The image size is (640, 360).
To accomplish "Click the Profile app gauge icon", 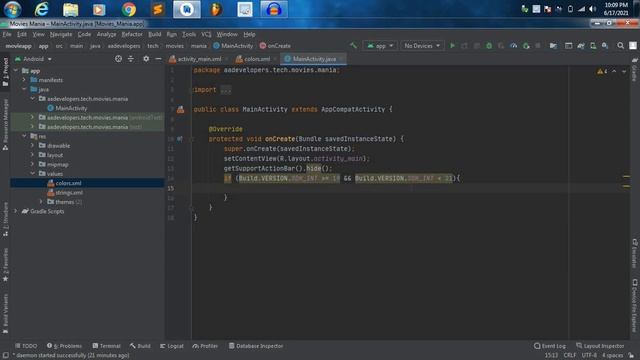I will 513,46.
